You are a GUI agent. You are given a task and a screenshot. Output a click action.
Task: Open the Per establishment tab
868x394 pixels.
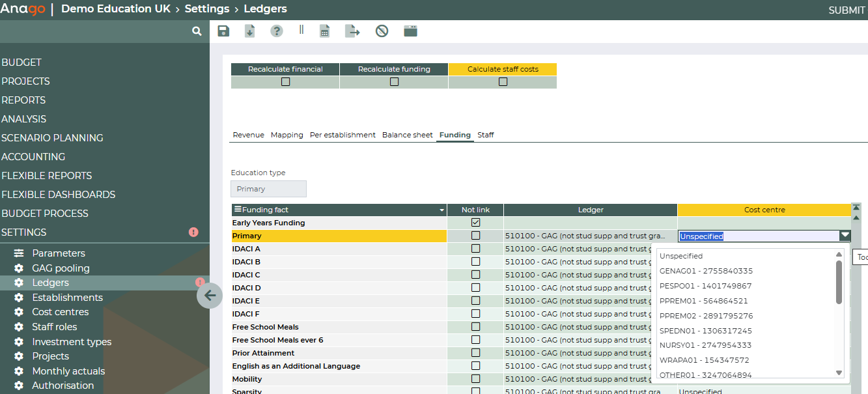point(343,135)
